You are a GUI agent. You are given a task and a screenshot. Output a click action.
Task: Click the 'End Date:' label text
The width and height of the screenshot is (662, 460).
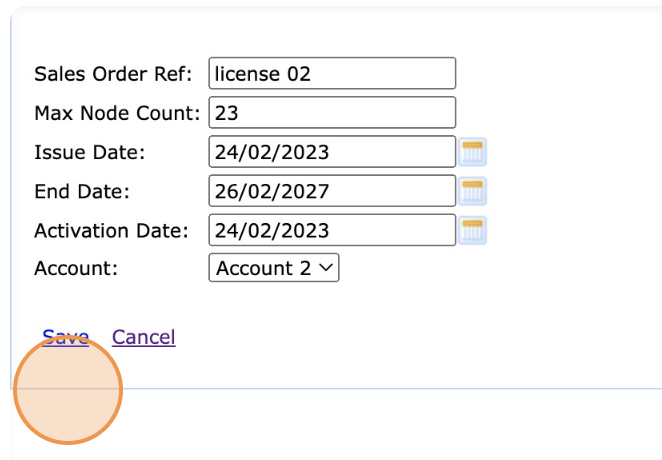point(82,191)
